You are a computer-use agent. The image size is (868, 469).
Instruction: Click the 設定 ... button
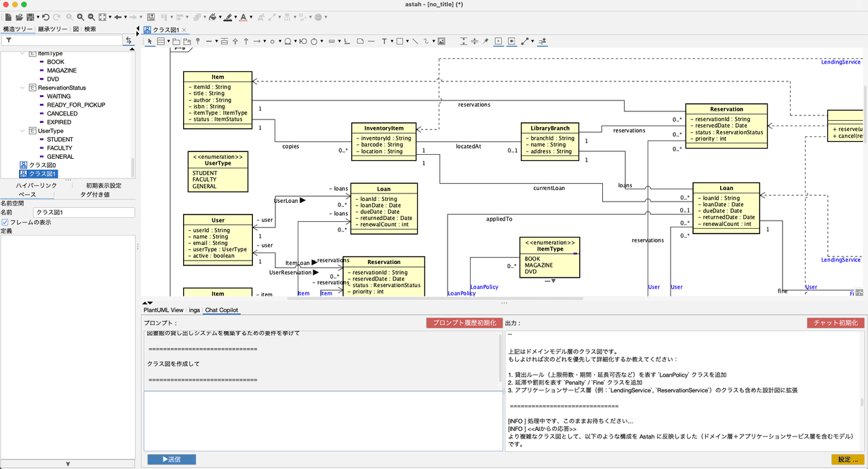pyautogui.click(x=848, y=459)
